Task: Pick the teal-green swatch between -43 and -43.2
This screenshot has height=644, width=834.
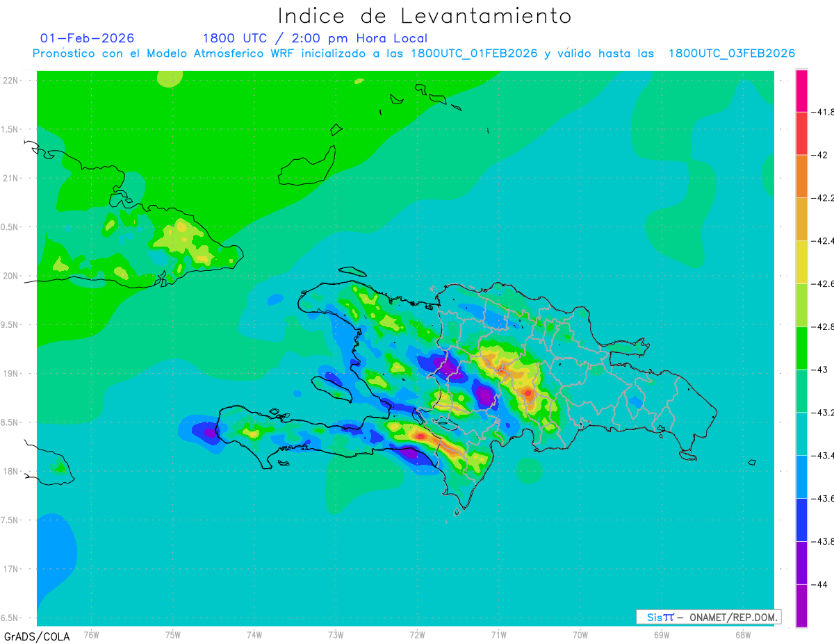Action: coord(801,391)
